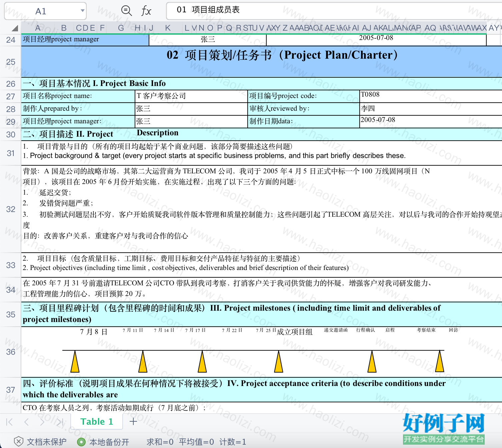Click the A1 cell name box

click(x=45, y=11)
